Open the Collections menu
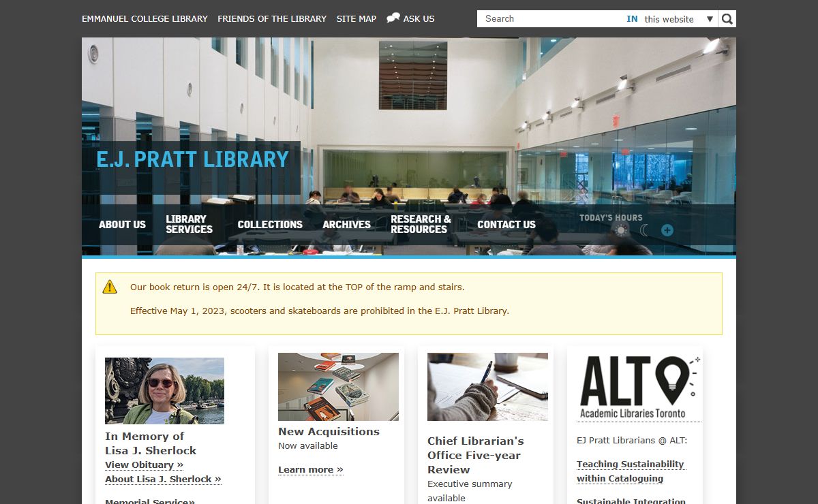The height and width of the screenshot is (504, 818). coord(270,224)
